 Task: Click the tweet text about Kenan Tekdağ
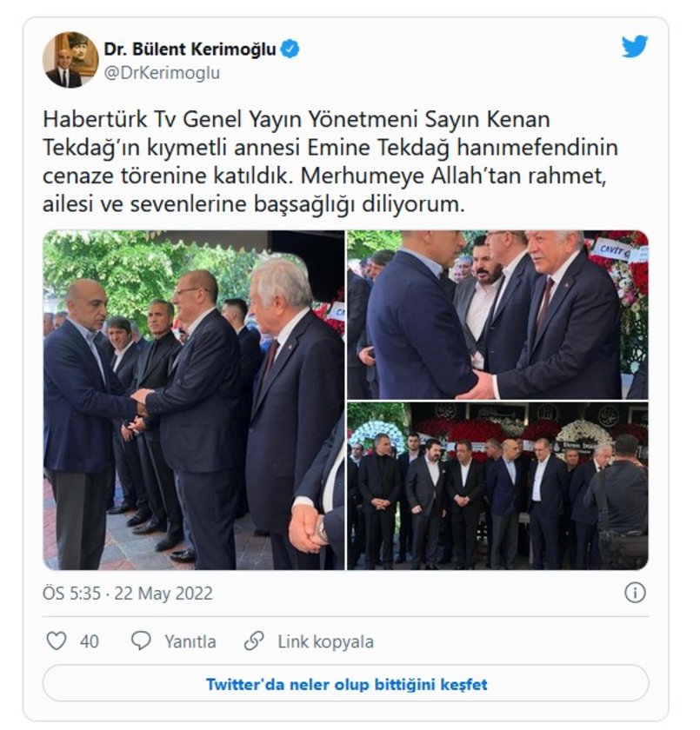pos(330,162)
